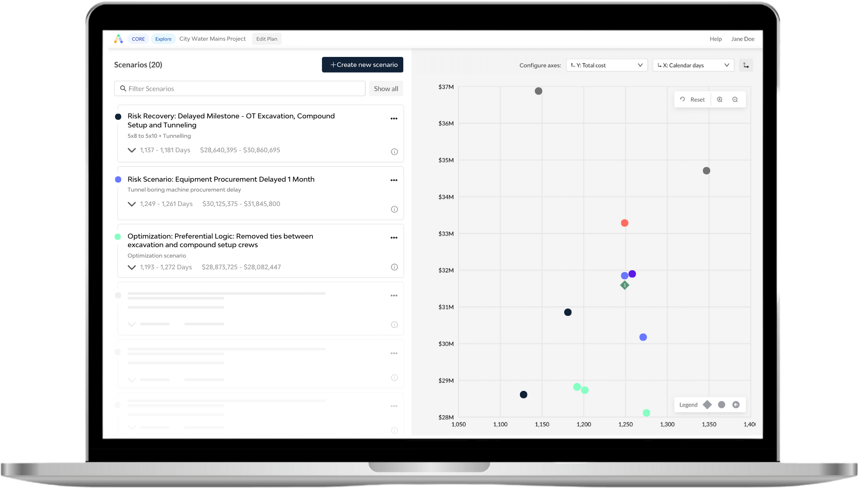The image size is (868, 488).
Task: Click the swap axes icon next to dropdowns
Action: pyautogui.click(x=746, y=65)
